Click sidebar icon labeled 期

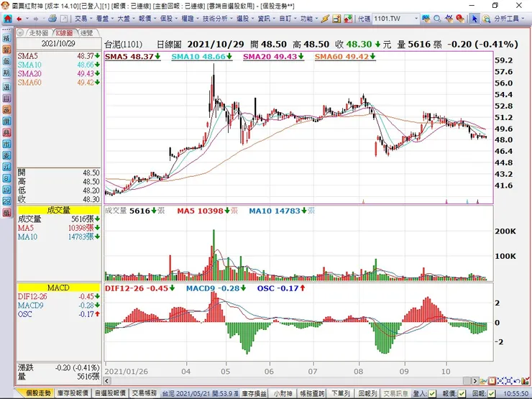click(6, 73)
